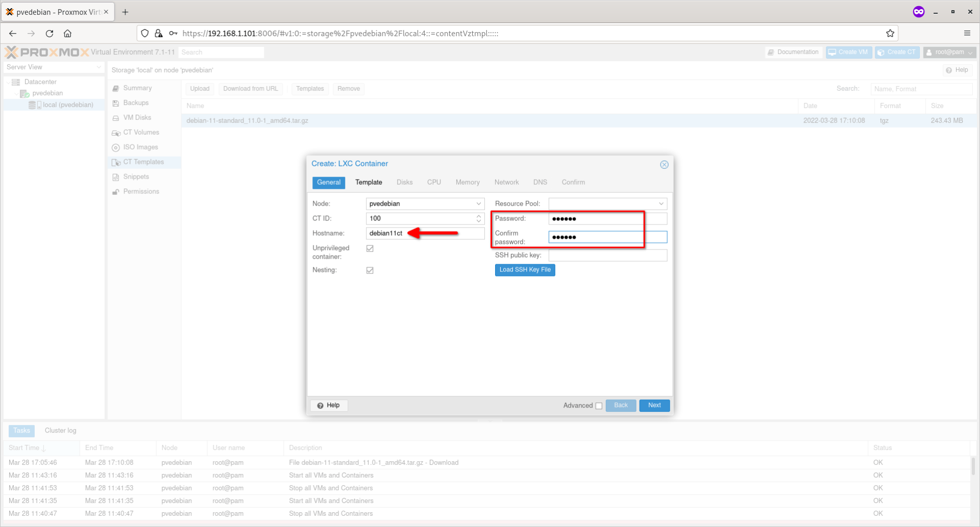Click the Create VM toolbar button
This screenshot has height=527, width=980.
(848, 52)
